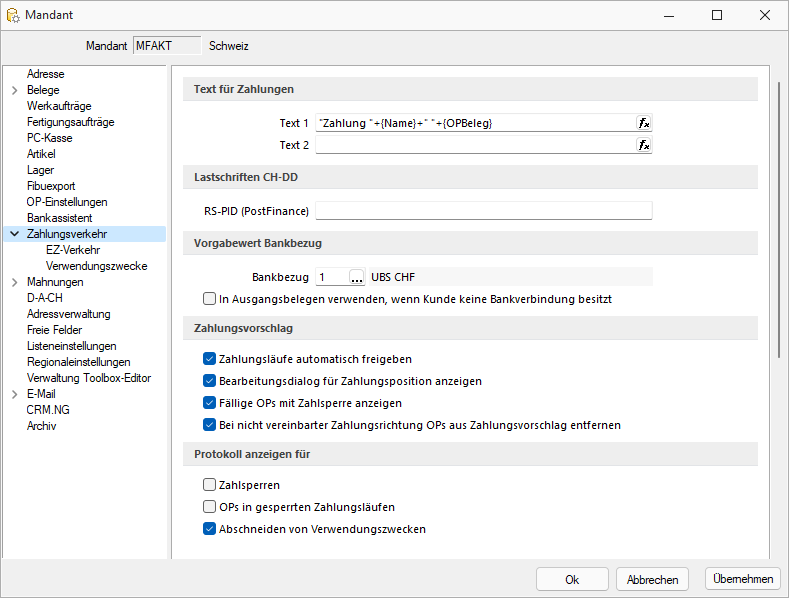
Task: Collapse the Zahlungsverkehr tree node
Action: [14, 234]
